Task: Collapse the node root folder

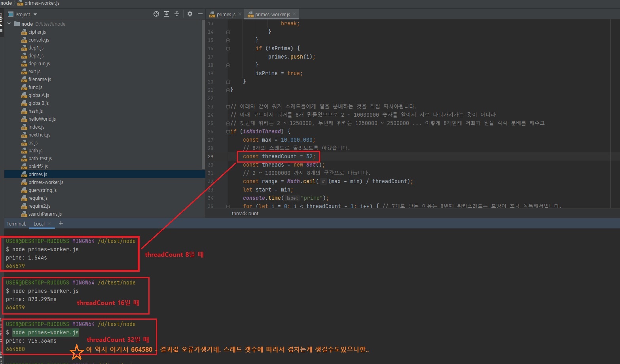Action: point(9,24)
